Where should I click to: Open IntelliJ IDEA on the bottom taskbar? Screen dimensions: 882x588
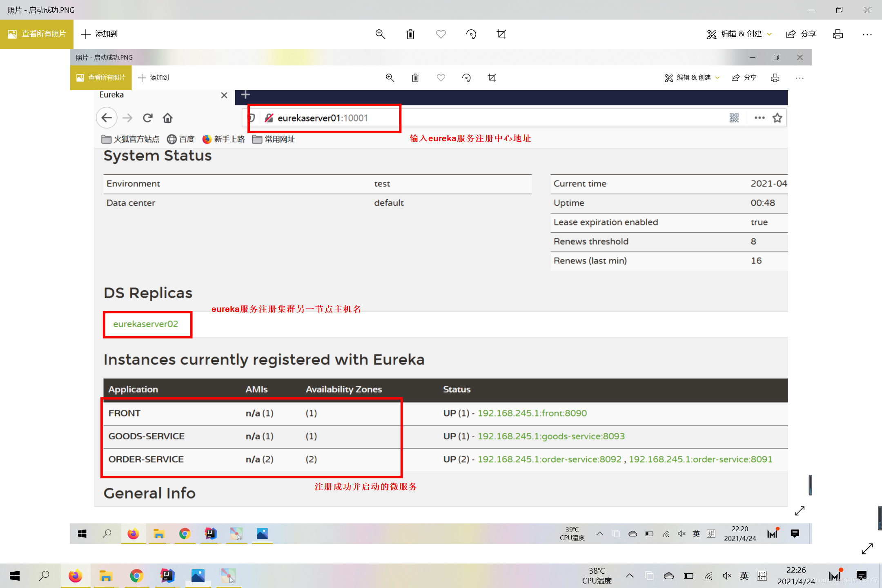(x=167, y=576)
